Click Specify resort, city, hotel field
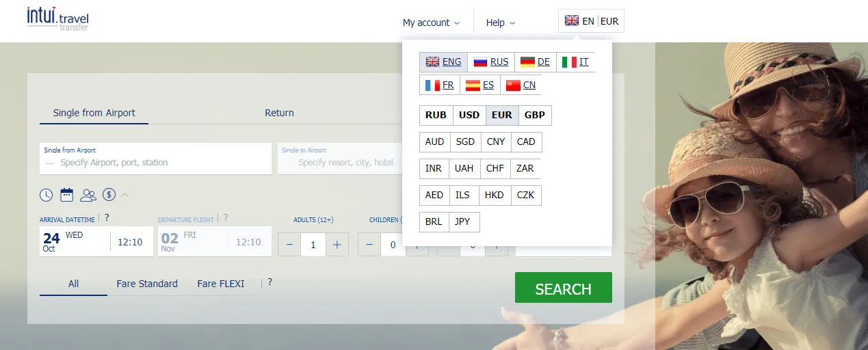This screenshot has width=868, height=350. click(340, 159)
